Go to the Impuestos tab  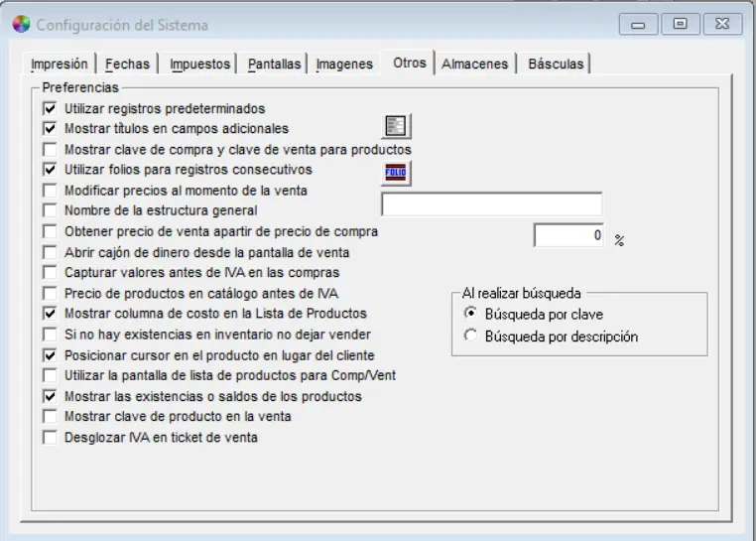199,65
